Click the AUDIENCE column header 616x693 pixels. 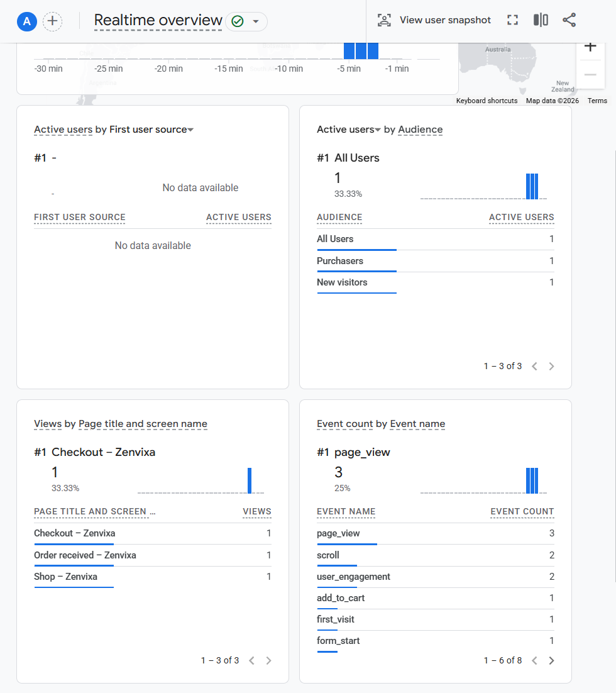[339, 218]
